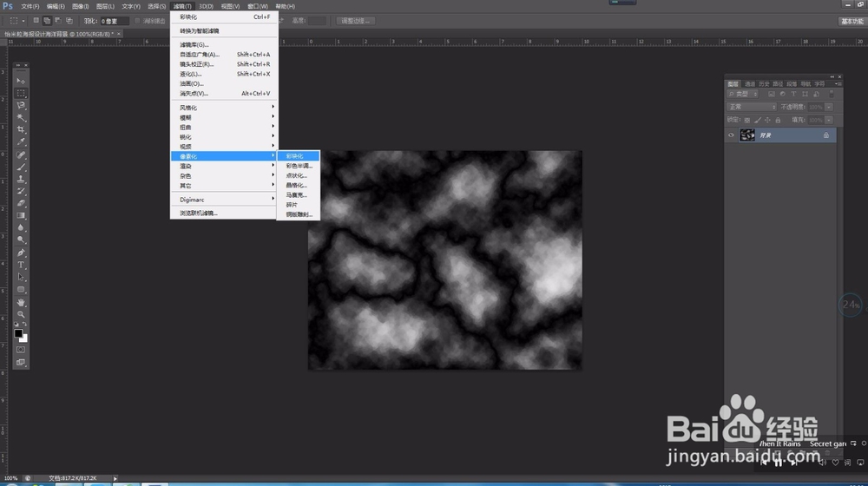Expand the 风格化 submenu
The height and width of the screenshot is (486, 868).
point(224,108)
